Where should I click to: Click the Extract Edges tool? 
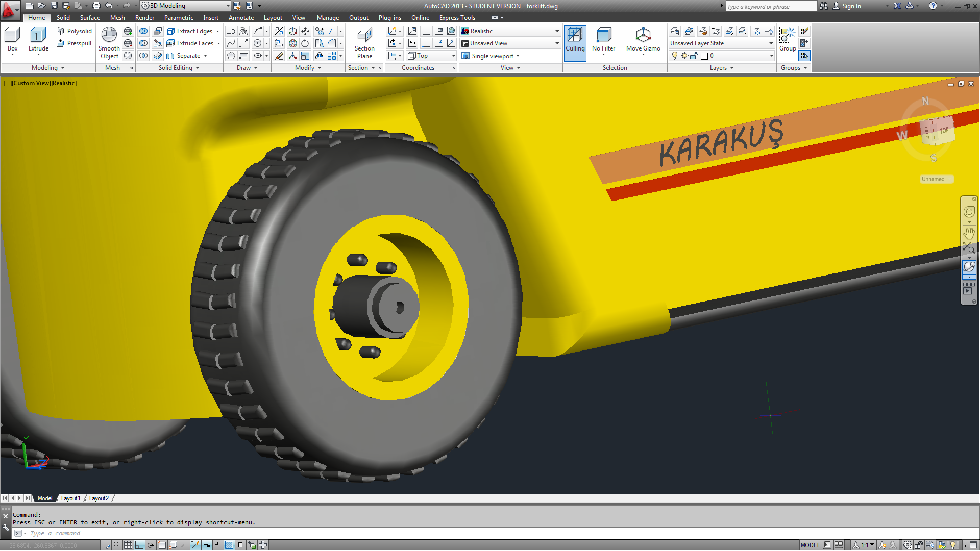tap(190, 31)
